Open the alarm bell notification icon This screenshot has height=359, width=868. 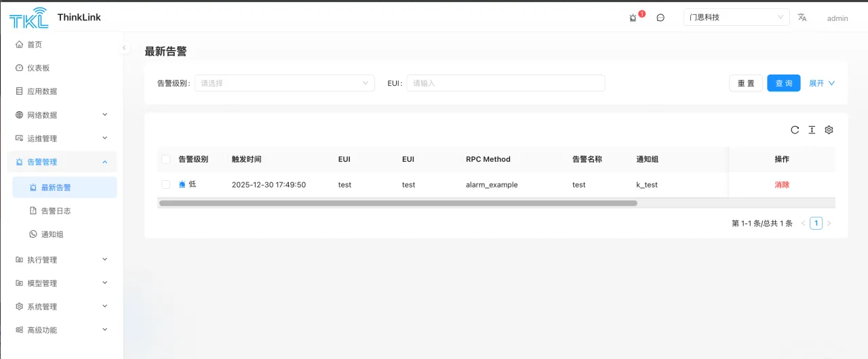[633, 18]
